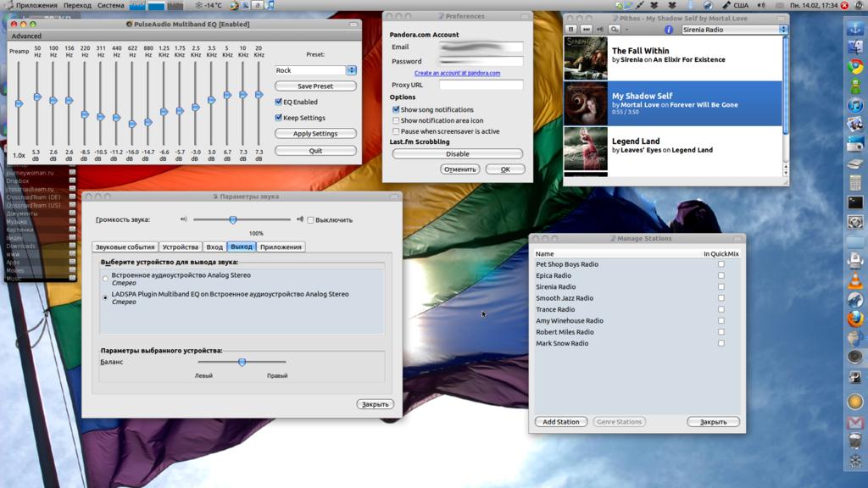Open the Система menu
Viewport: 868px width, 488px height.
[111, 6]
